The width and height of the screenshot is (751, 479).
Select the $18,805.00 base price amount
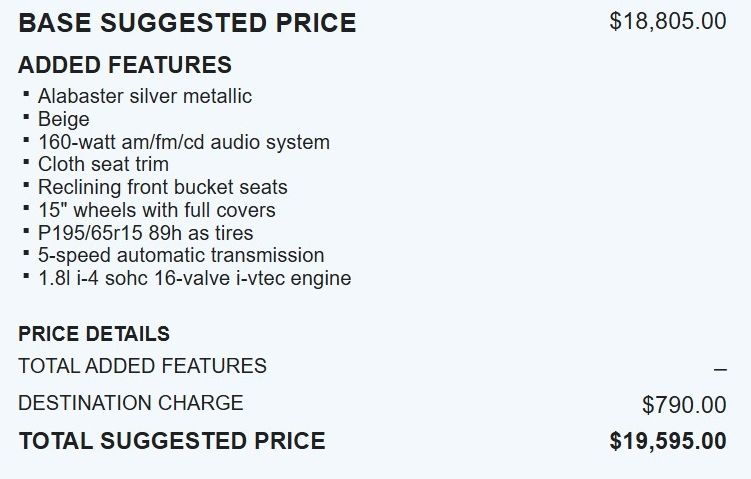coord(667,21)
